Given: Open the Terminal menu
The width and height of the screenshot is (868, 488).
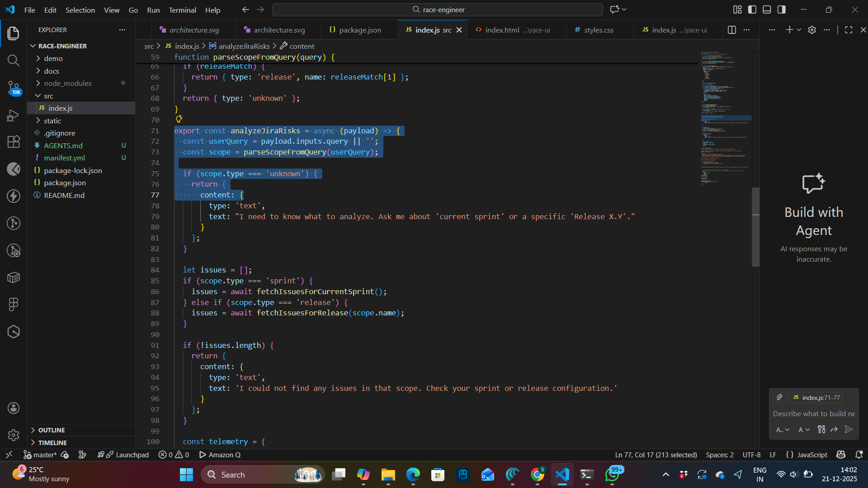Looking at the screenshot, I should 182,10.
